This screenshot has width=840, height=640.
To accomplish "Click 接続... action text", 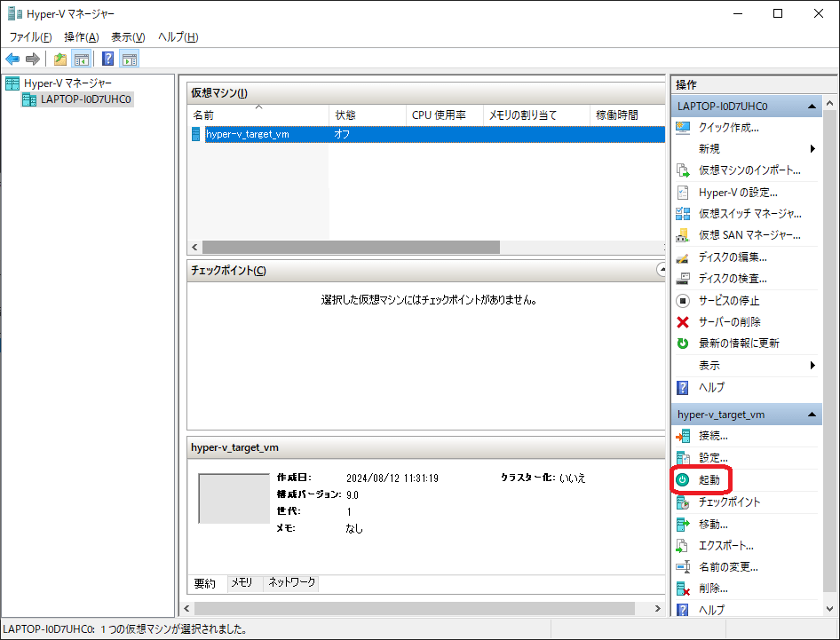I will [x=713, y=437].
